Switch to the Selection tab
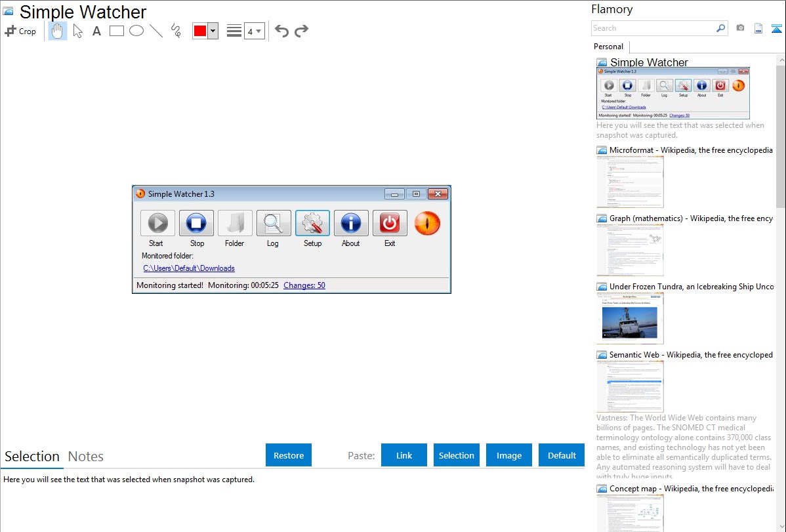 [x=32, y=457]
